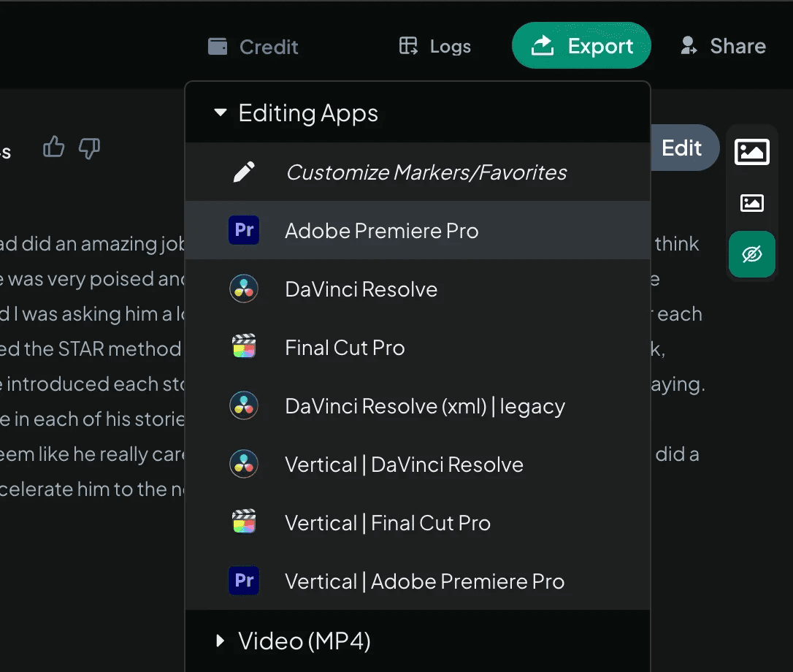Collapse the Editing Apps section

point(418,112)
